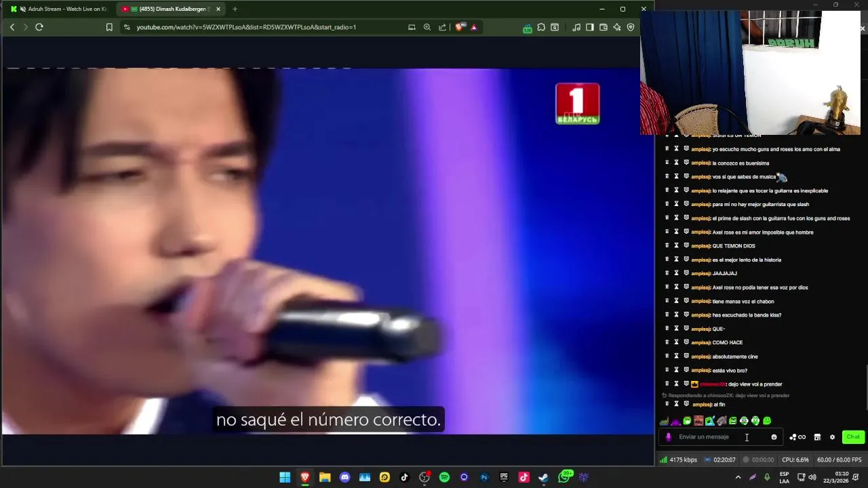The image size is (868, 488).
Task: Bookmark this page with the bookmark icon
Action: pyautogui.click(x=109, y=27)
